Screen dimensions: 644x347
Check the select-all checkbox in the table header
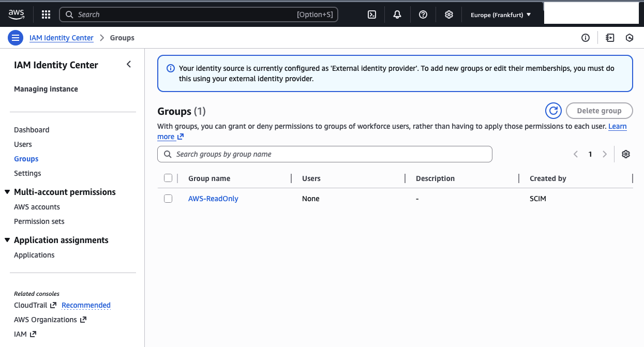(168, 177)
